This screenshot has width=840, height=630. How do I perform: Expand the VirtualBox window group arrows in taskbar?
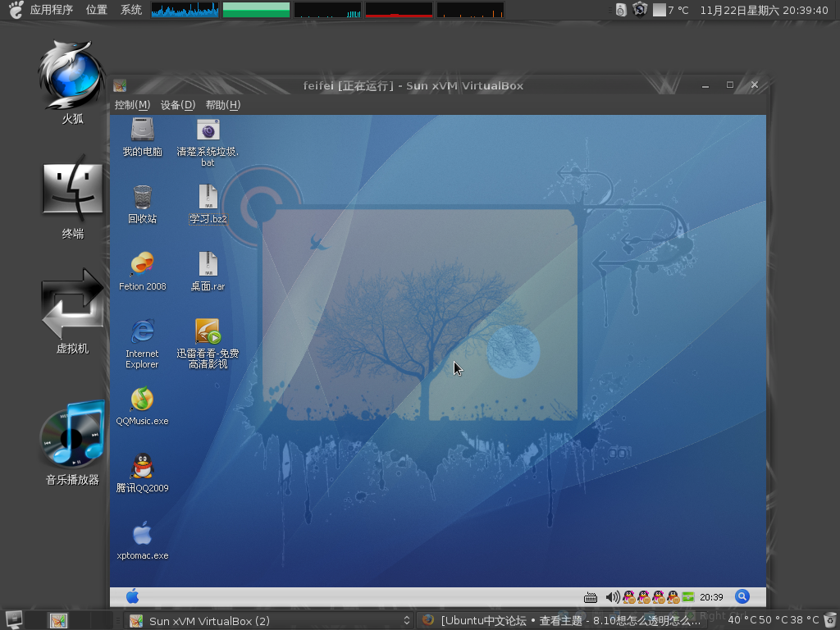[407, 620]
